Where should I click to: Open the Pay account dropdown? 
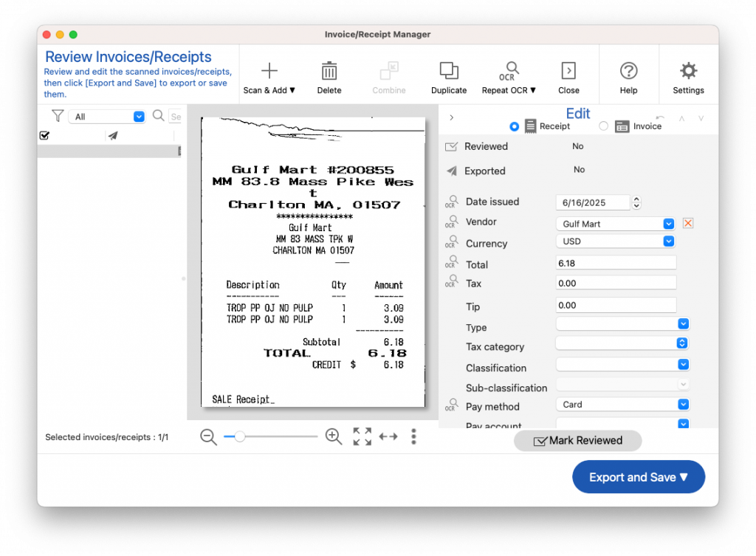point(683,423)
